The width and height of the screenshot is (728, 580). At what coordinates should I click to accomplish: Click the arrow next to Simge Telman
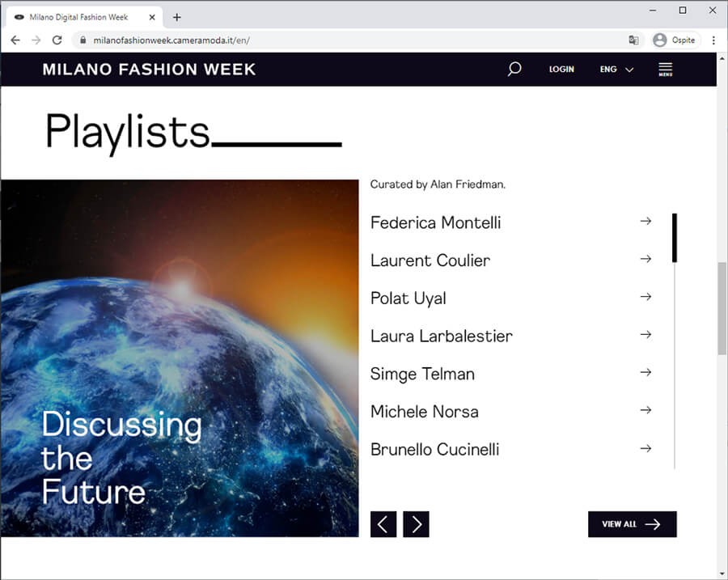pos(645,372)
